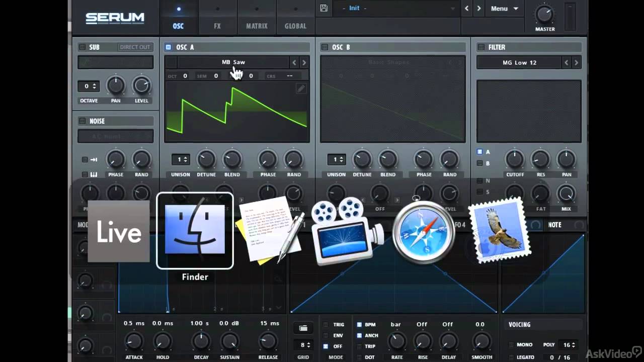Click the LFO RATE knob

point(396,342)
